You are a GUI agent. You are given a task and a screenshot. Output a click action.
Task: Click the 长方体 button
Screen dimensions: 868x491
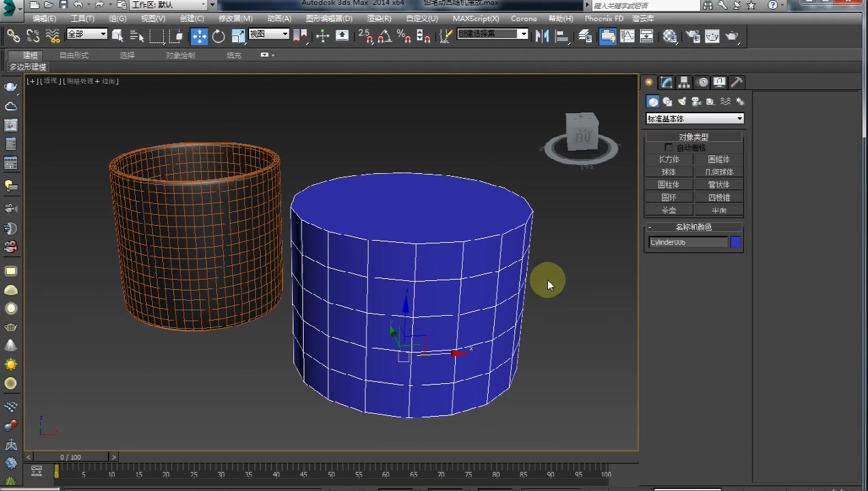[x=668, y=160]
